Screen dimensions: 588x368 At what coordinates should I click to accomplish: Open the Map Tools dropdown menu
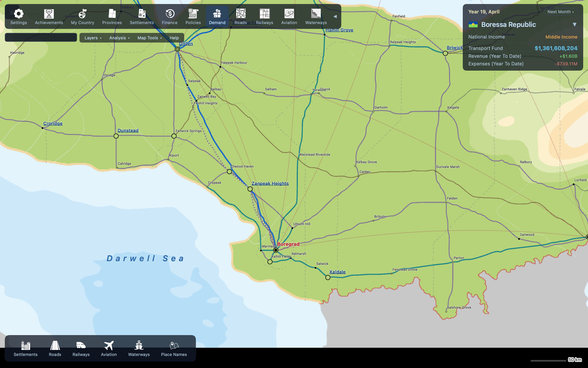(x=150, y=38)
